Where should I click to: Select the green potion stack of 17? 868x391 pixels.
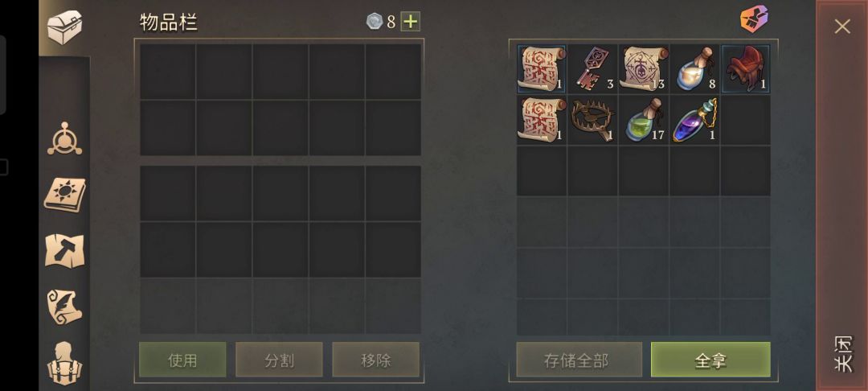[643, 120]
